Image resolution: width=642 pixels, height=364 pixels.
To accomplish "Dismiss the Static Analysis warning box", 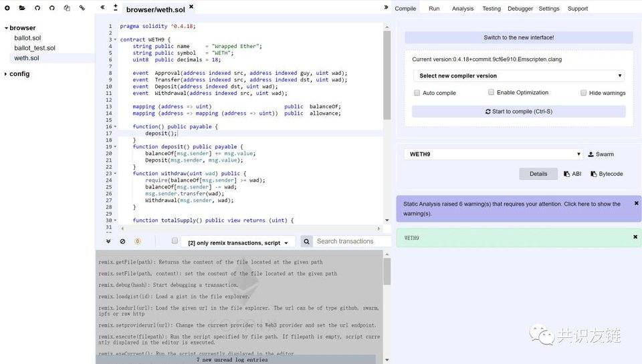I will pos(636,203).
